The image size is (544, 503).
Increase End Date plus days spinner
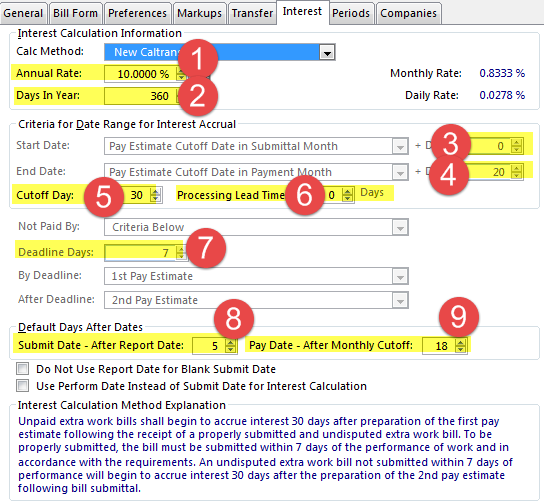(x=517, y=169)
